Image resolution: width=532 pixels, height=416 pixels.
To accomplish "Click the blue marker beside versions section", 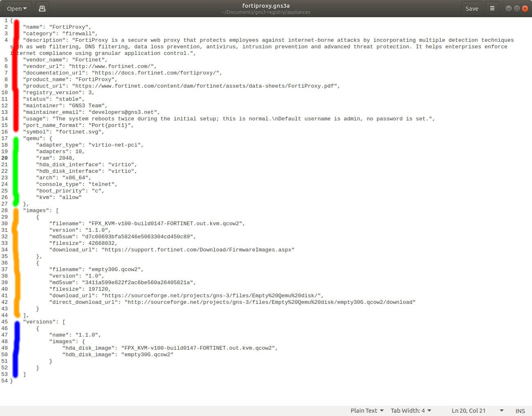I will [x=16, y=348].
